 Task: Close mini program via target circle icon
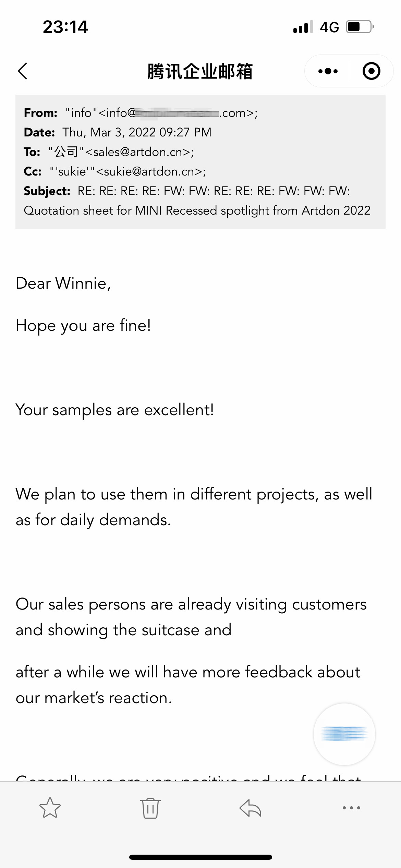click(371, 71)
